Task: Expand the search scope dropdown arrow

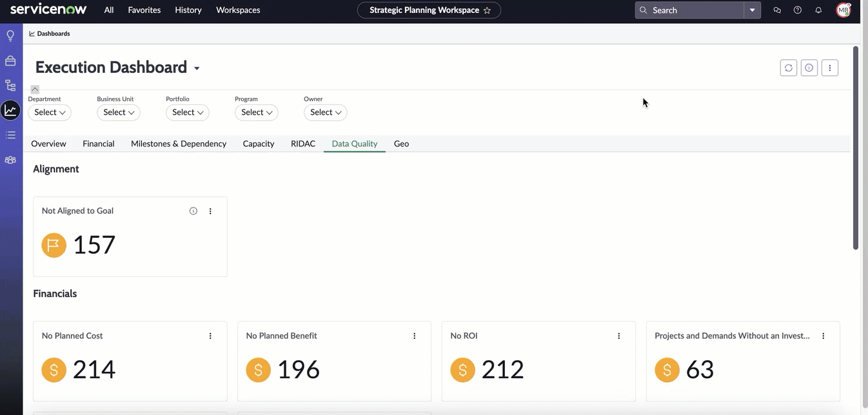Action: 752,10
